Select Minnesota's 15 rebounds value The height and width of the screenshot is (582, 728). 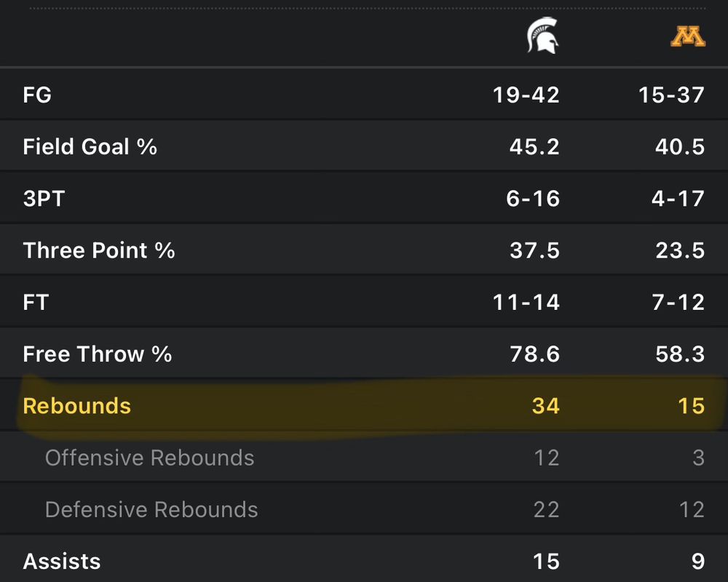pos(690,406)
